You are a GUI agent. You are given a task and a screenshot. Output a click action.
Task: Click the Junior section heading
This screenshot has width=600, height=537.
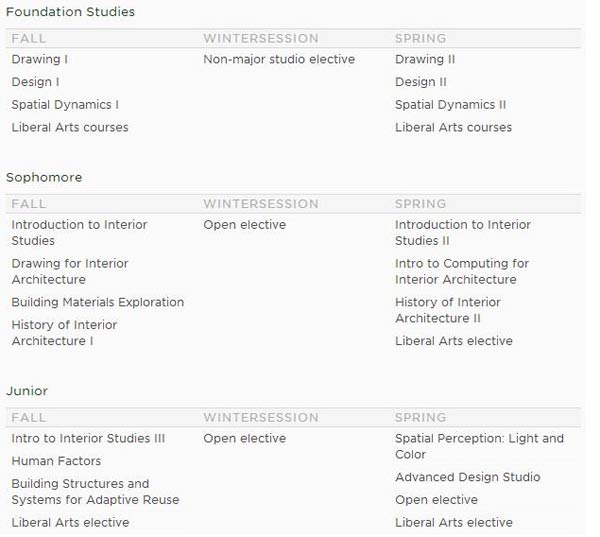pos(27,391)
